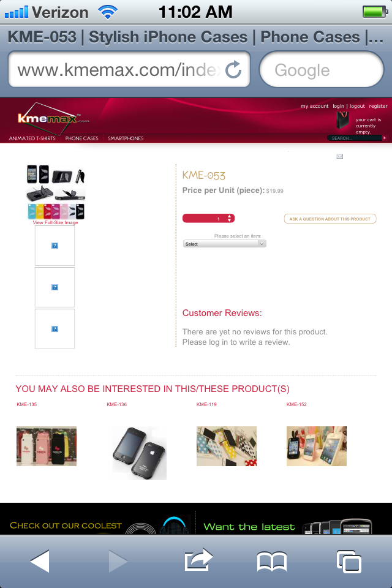The width and height of the screenshot is (392, 588).
Task: Tap the Safari forward arrow
Action: click(x=118, y=562)
